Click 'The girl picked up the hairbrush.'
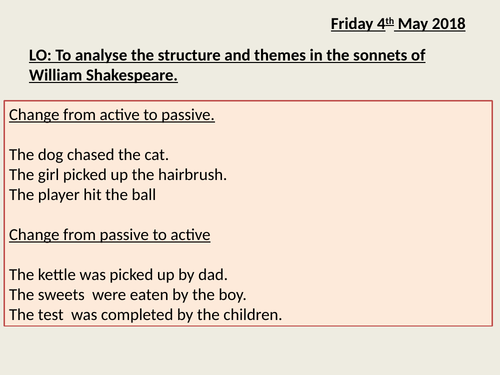Image resolution: width=500 pixels, height=375 pixels. pos(118,175)
